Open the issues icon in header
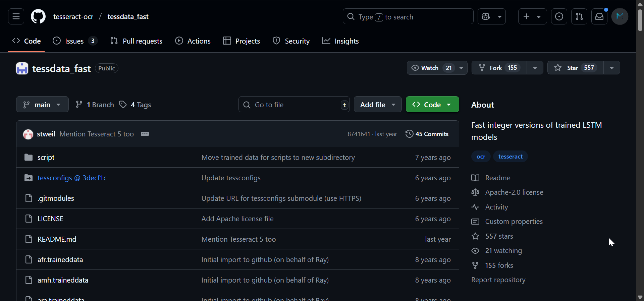 coord(559,16)
